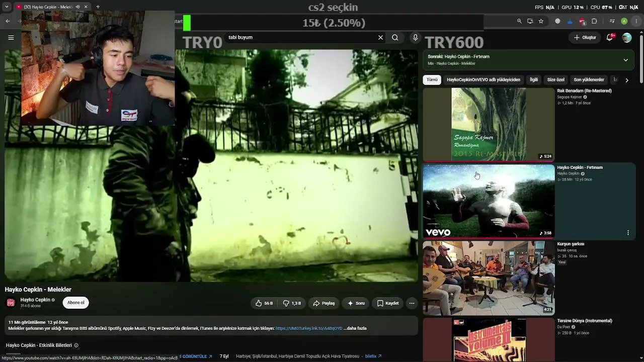Open YouTube notifications bell

(610, 37)
